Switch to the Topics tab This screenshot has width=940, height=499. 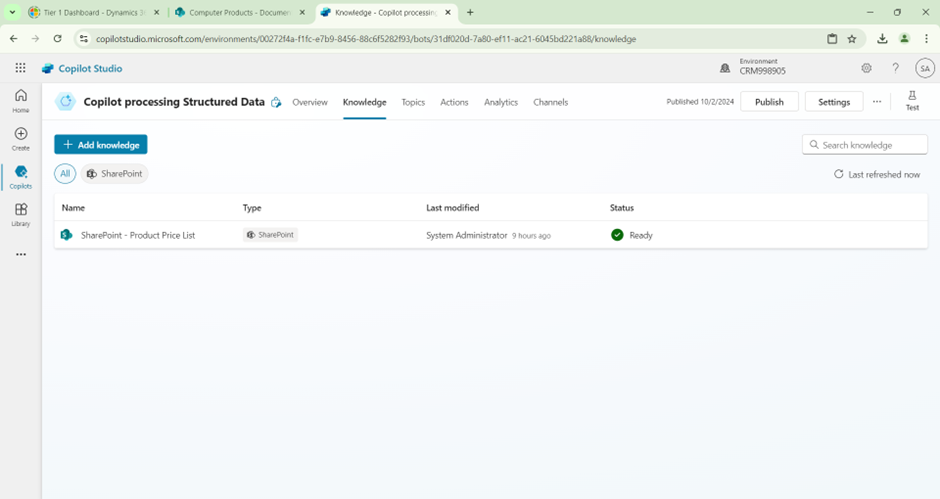point(413,102)
